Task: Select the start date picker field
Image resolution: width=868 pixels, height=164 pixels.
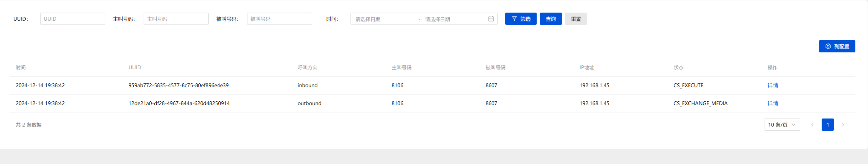Action: click(x=383, y=19)
